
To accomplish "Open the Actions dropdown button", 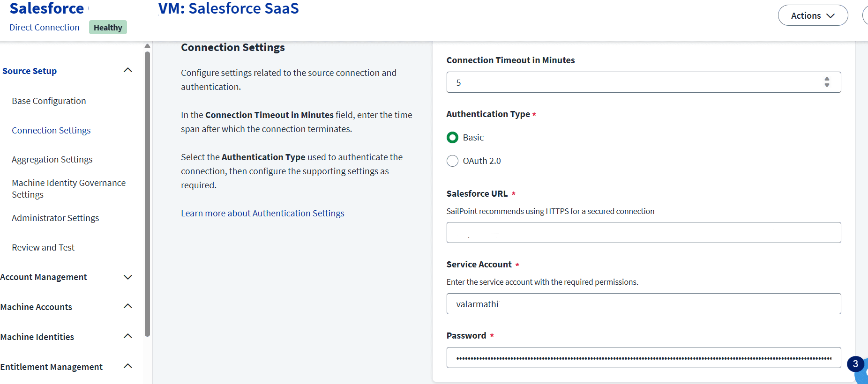I will pyautogui.click(x=813, y=15).
